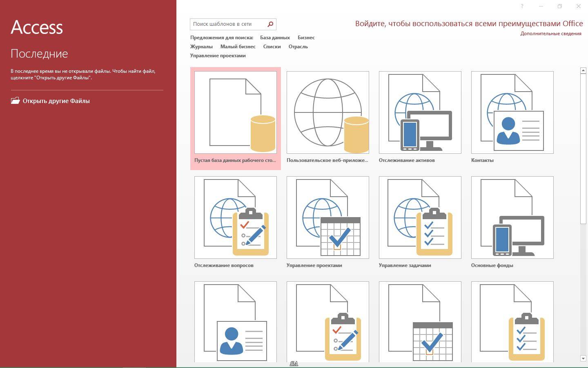Click the Контакты caption text
The height and width of the screenshot is (368, 588).
(x=482, y=160)
